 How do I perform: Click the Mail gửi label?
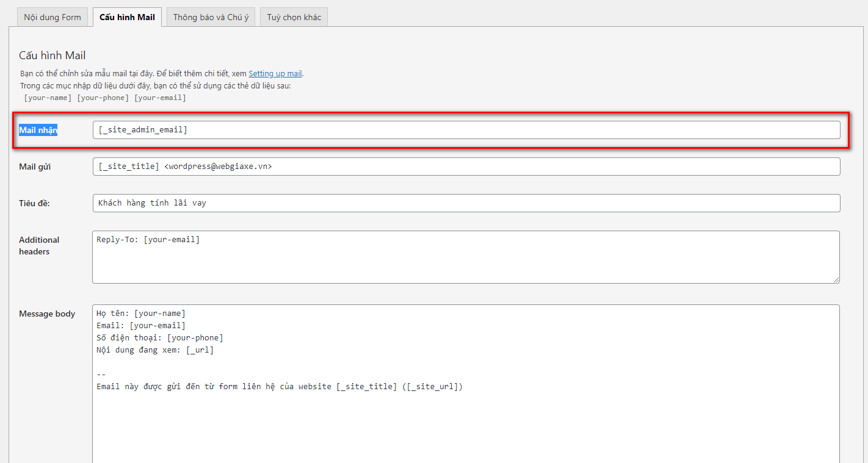click(35, 167)
